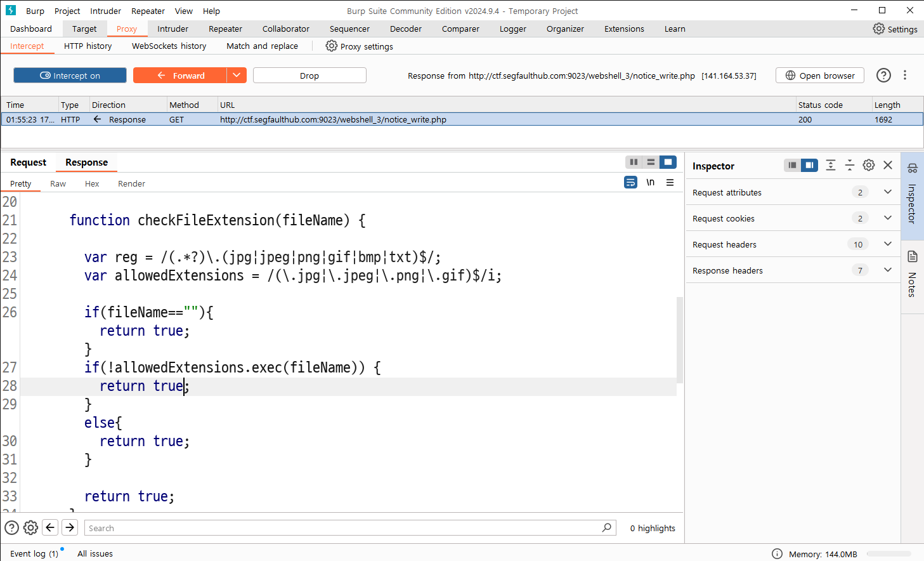Switch to Hex view
The width and height of the screenshot is (924, 561).
(x=92, y=183)
